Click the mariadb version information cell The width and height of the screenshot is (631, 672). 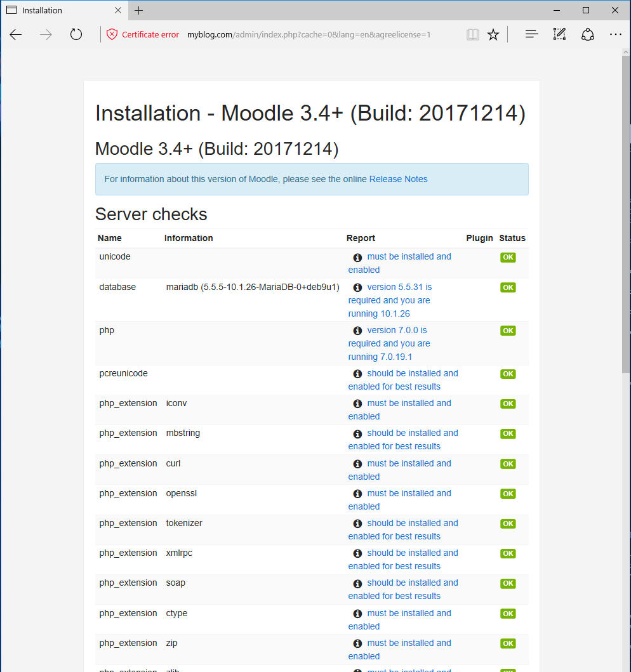tap(253, 287)
